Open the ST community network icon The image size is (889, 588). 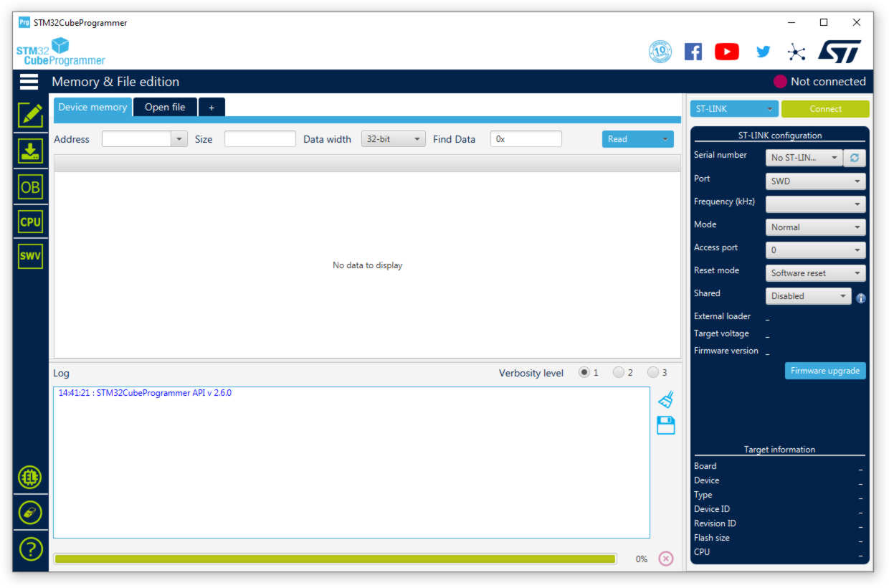(797, 52)
